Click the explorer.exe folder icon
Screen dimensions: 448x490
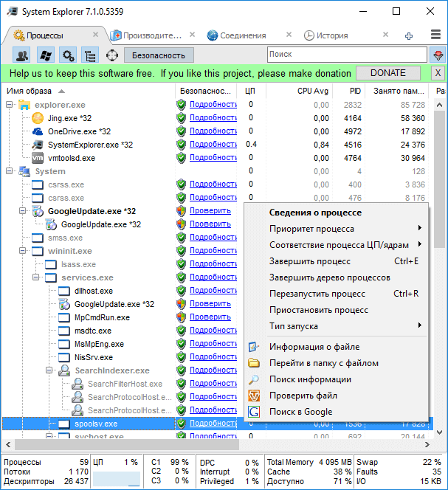pos(24,105)
